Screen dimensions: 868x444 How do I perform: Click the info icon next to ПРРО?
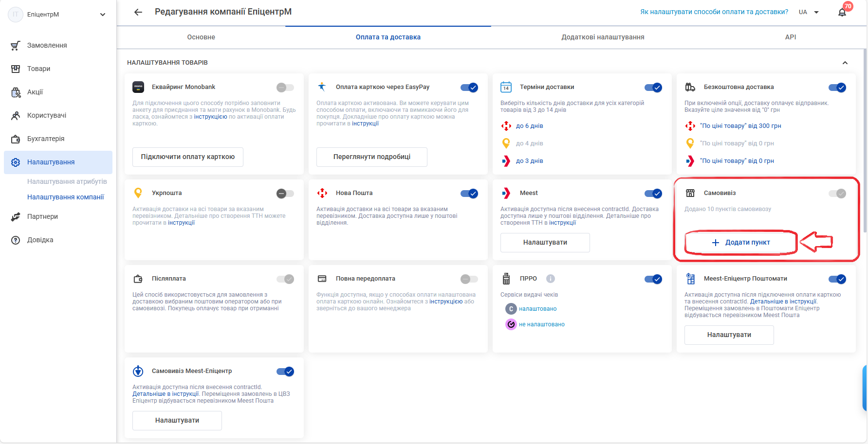551,279
